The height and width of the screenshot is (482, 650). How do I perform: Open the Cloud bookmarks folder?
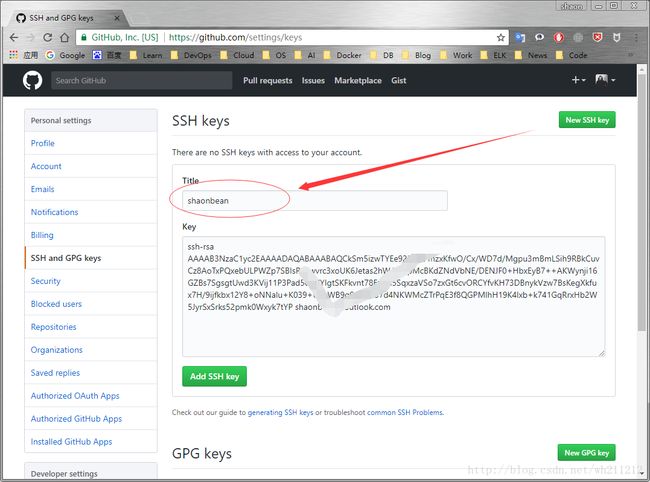237,55
